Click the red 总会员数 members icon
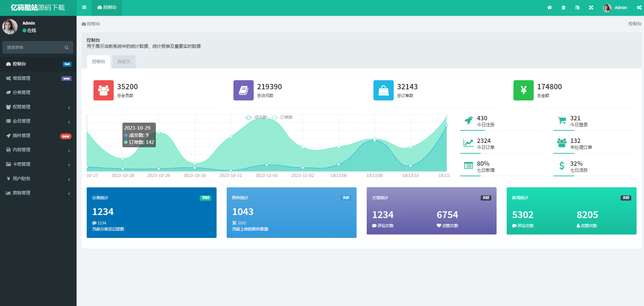This screenshot has width=644, height=306. [x=104, y=90]
